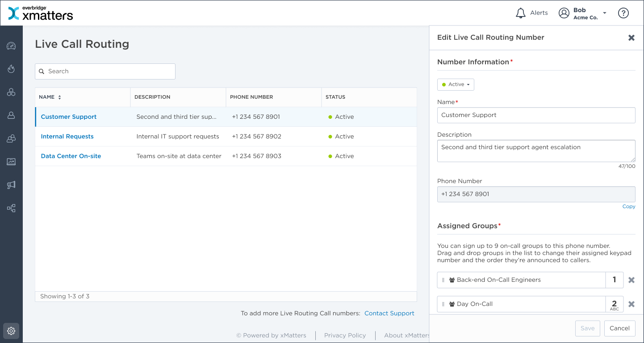Click Active status in Internal Requests row

point(341,136)
